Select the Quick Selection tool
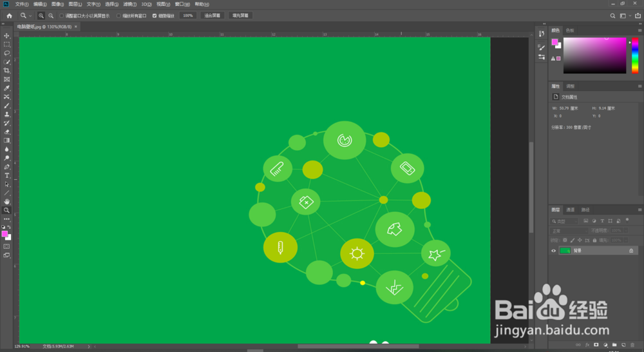This screenshot has height=352, width=644. point(6,62)
